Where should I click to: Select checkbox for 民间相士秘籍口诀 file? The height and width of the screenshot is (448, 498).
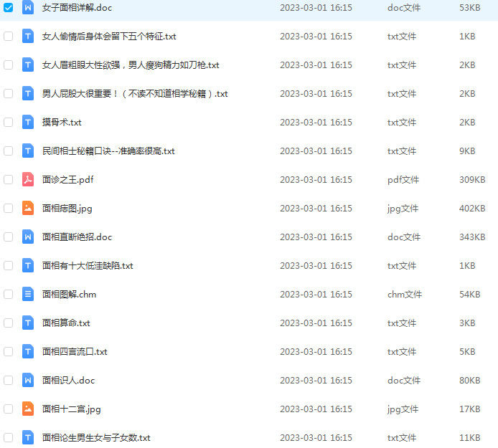click(9, 151)
